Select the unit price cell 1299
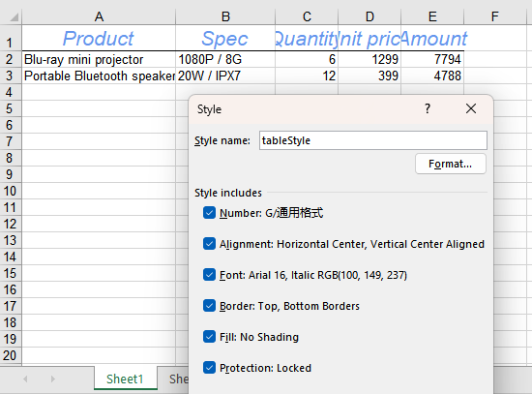 [369, 59]
